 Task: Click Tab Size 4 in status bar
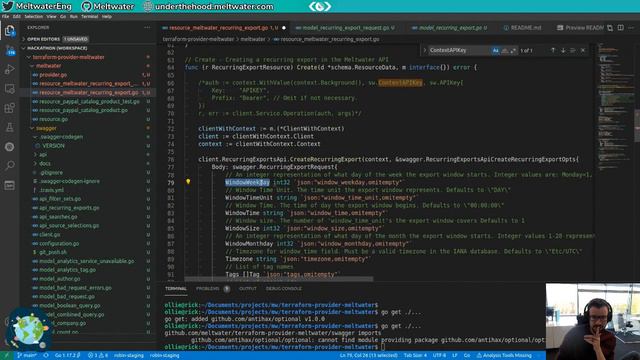(415, 356)
